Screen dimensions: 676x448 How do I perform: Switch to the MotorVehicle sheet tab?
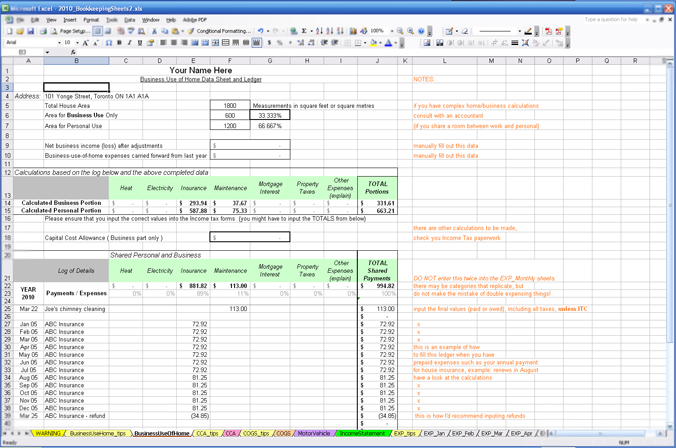(314, 433)
